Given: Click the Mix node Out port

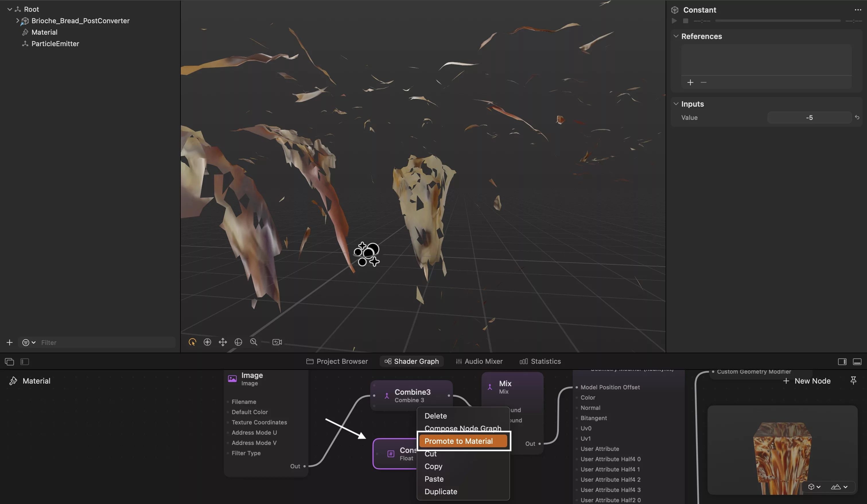Looking at the screenshot, I should tap(539, 444).
